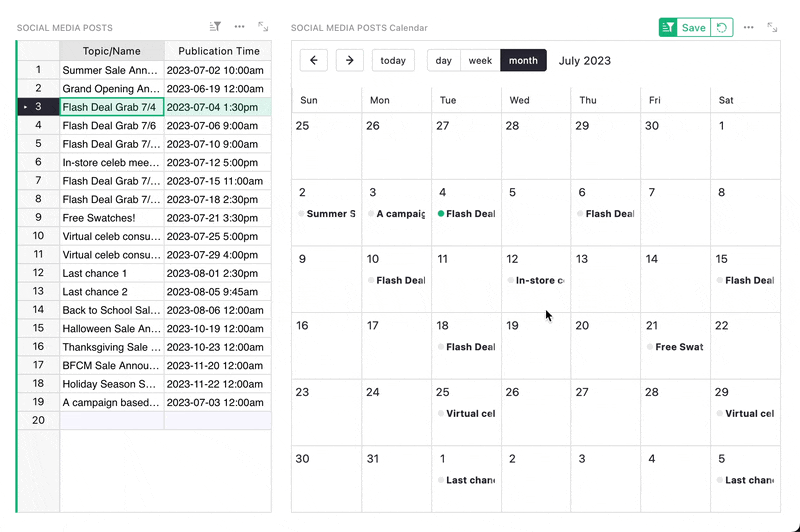
Task: Open sort and filter for table widget
Action: [x=215, y=27]
